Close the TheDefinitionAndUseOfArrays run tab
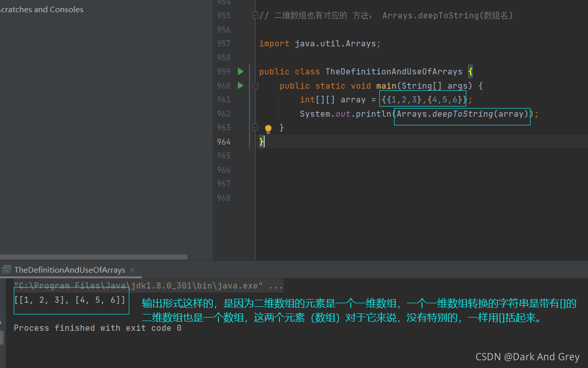 132,270
